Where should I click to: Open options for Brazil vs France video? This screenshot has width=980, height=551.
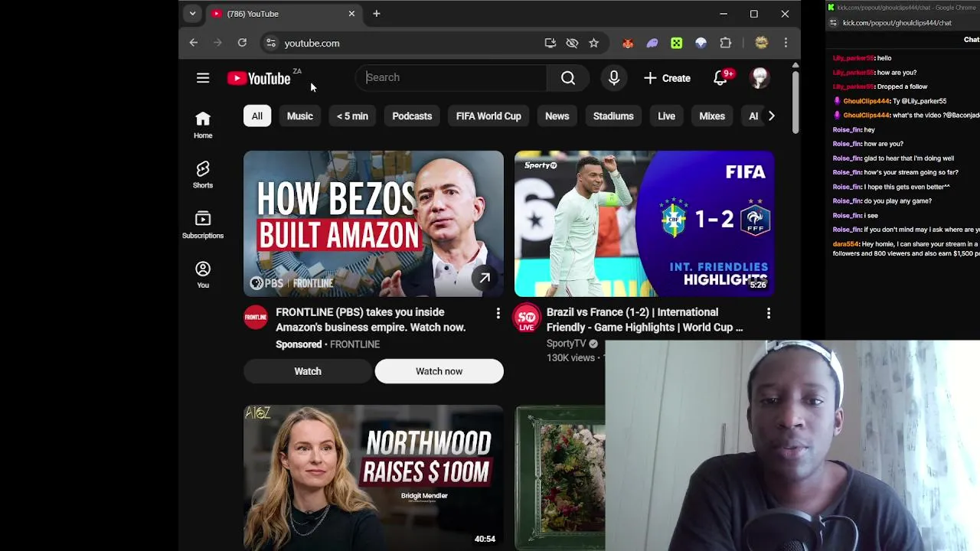pyautogui.click(x=769, y=313)
